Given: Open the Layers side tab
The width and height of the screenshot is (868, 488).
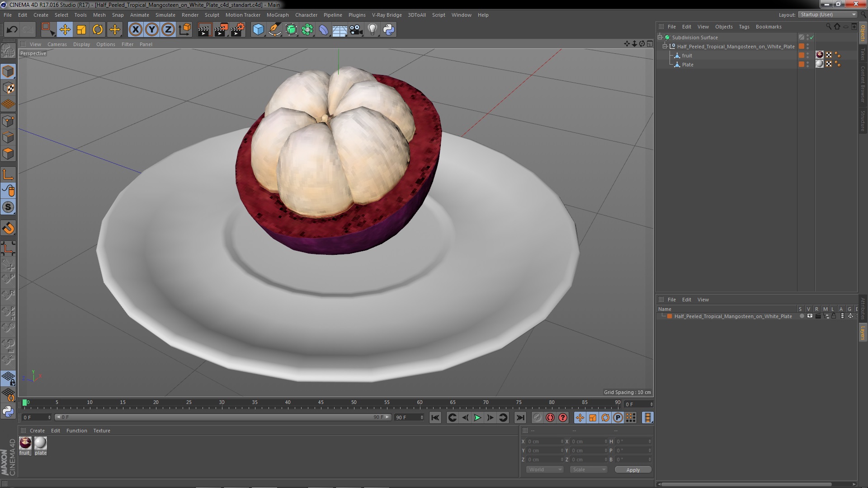Looking at the screenshot, I should [x=863, y=333].
